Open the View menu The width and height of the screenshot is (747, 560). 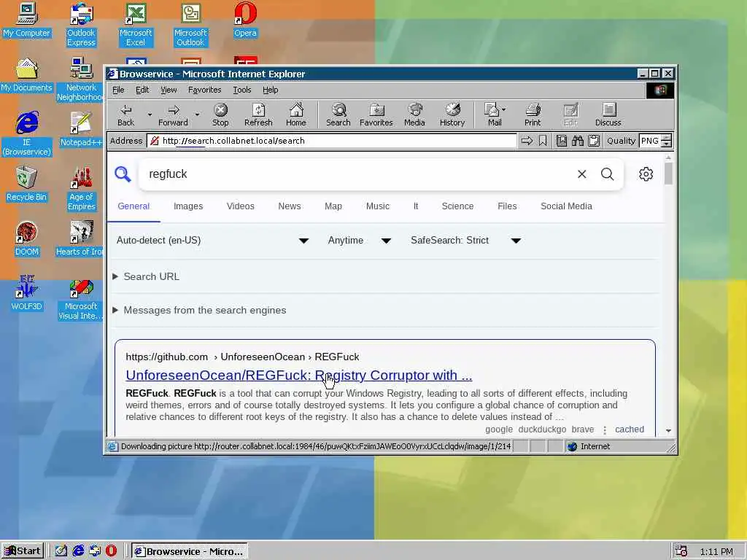tap(169, 90)
